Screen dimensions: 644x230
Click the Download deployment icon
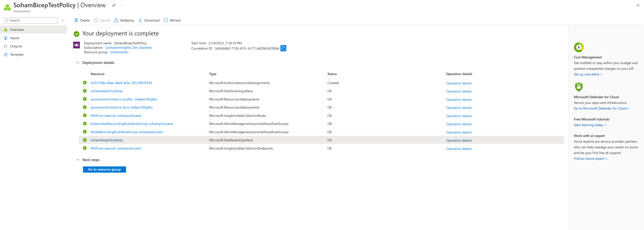[x=140, y=20]
